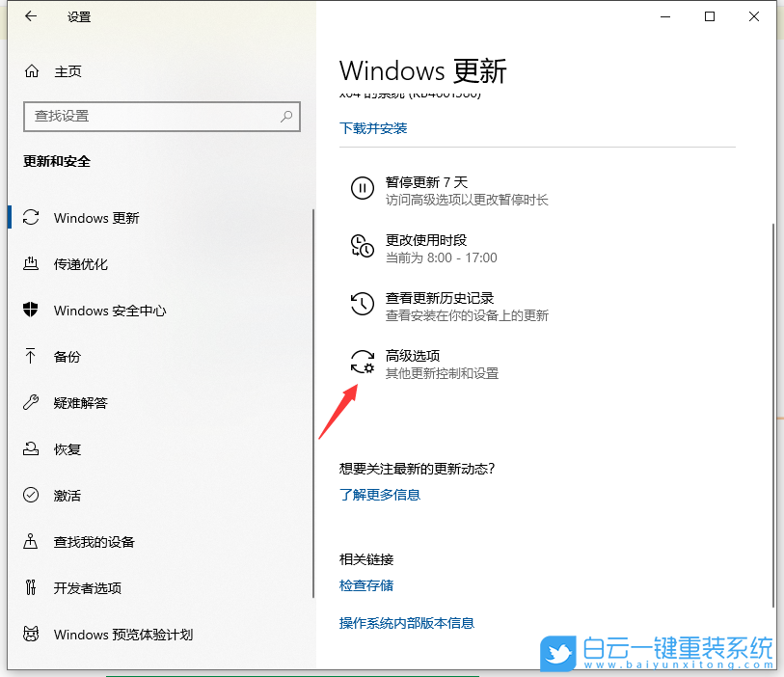Open 恢复 settings in the sidebar

(x=72, y=449)
